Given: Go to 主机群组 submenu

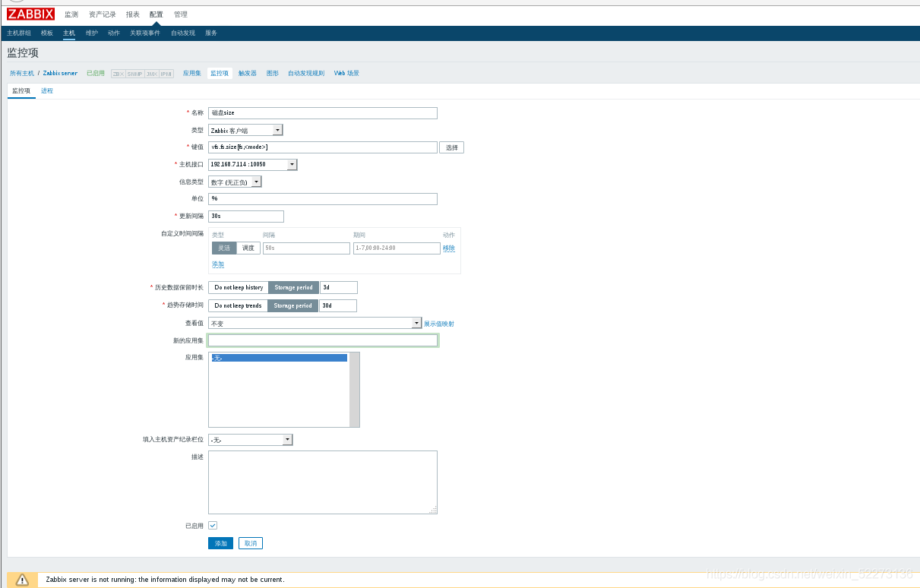Looking at the screenshot, I should pyautogui.click(x=19, y=33).
